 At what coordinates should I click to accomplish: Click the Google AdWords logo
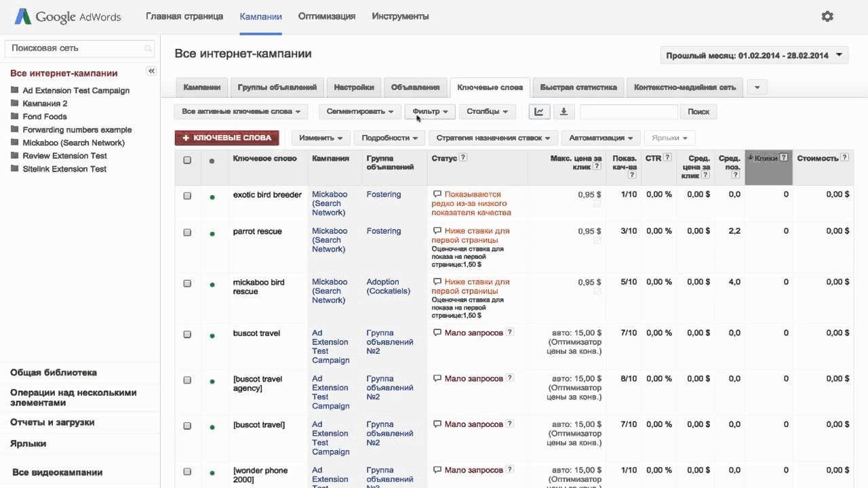tap(68, 16)
